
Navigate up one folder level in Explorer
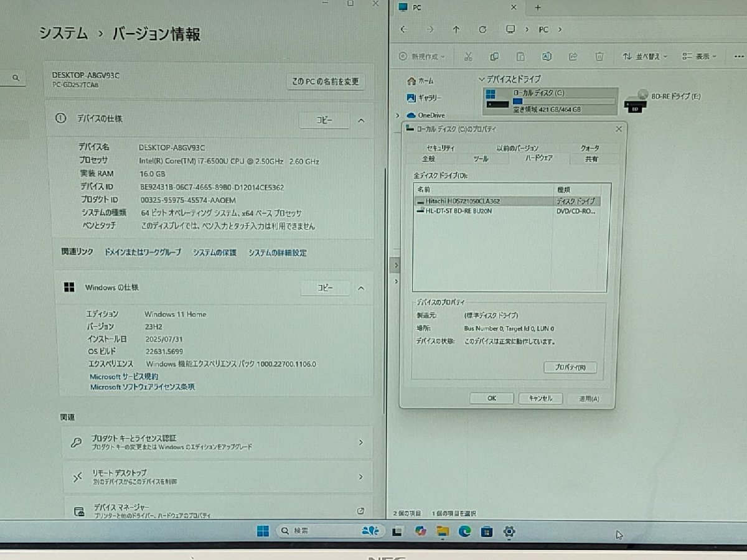456,29
